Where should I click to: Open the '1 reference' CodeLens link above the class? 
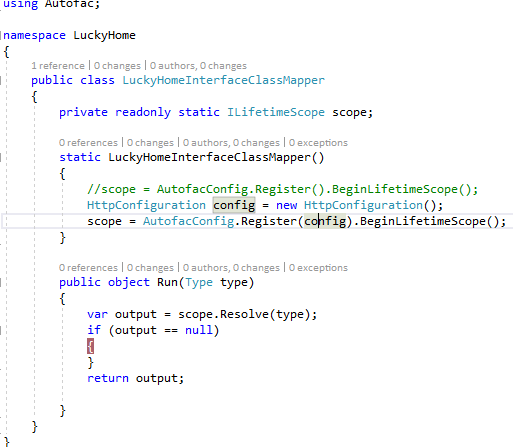(58, 66)
